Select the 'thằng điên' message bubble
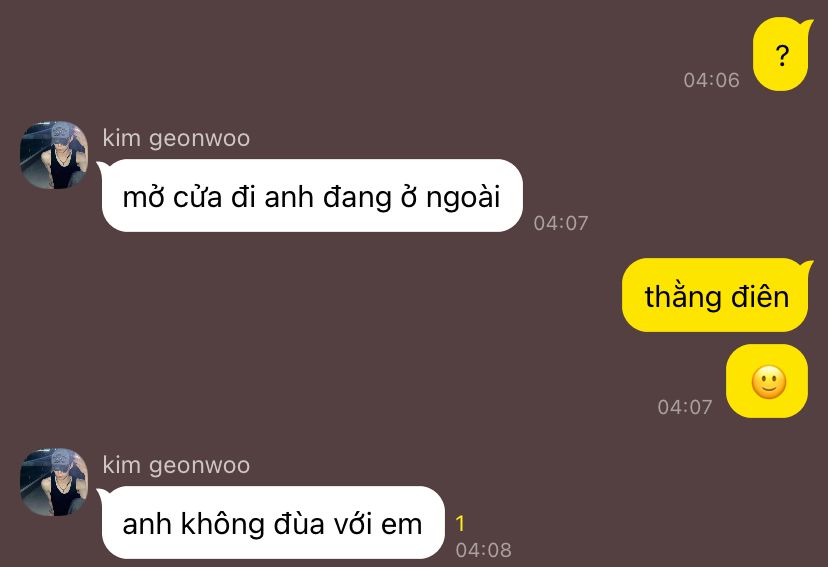Image resolution: width=828 pixels, height=567 pixels. point(716,295)
